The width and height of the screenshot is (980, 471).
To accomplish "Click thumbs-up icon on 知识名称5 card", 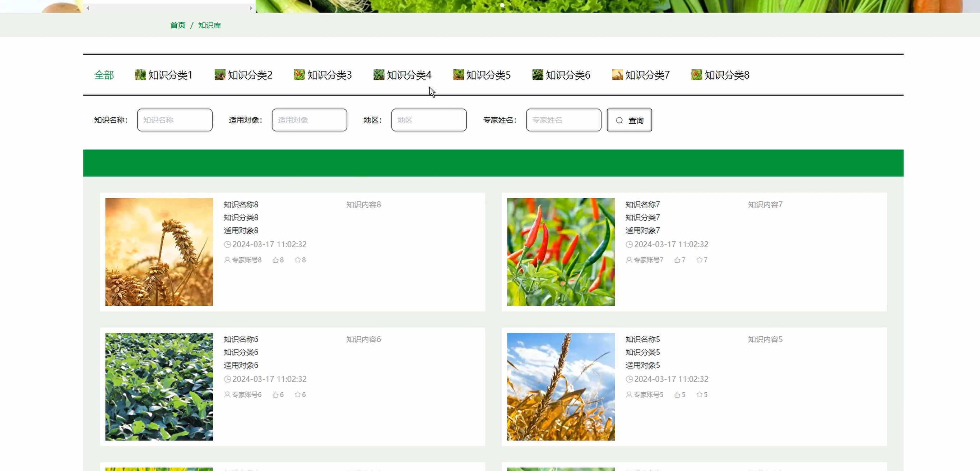I will point(677,395).
